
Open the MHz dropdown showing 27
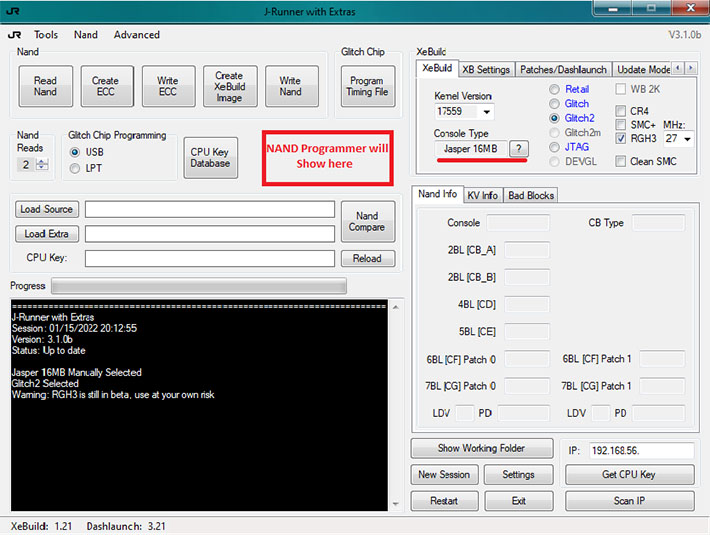coord(687,139)
